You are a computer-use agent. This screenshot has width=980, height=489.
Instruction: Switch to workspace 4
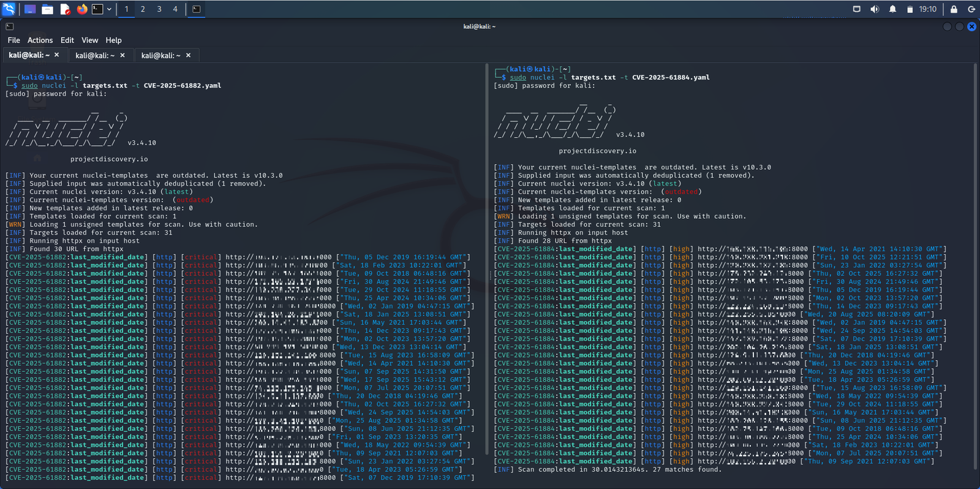tap(175, 9)
